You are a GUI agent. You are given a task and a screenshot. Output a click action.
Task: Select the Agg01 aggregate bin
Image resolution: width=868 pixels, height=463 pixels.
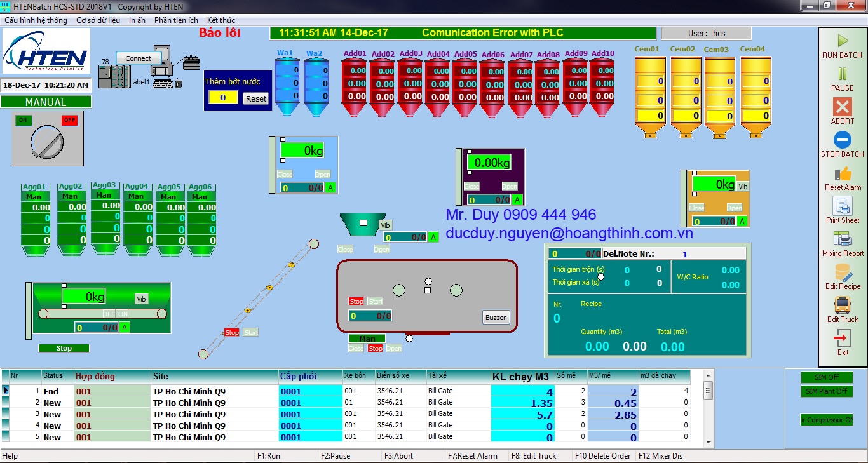click(x=36, y=224)
